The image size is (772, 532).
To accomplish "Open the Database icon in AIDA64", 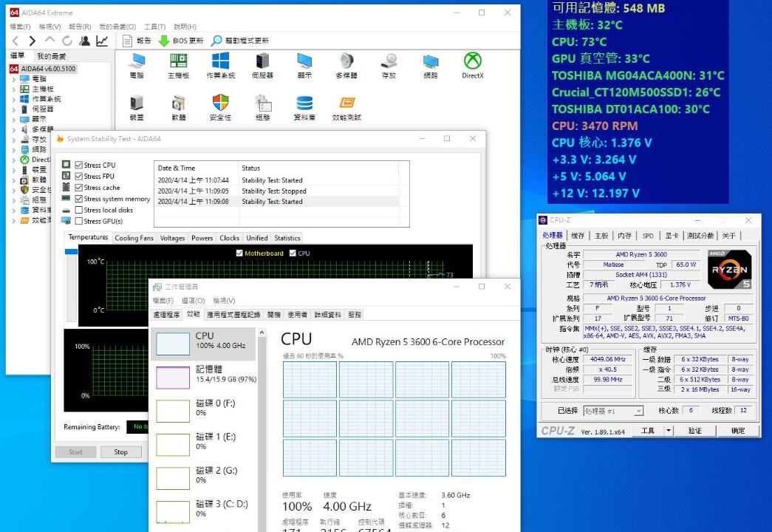I will coord(305,108).
